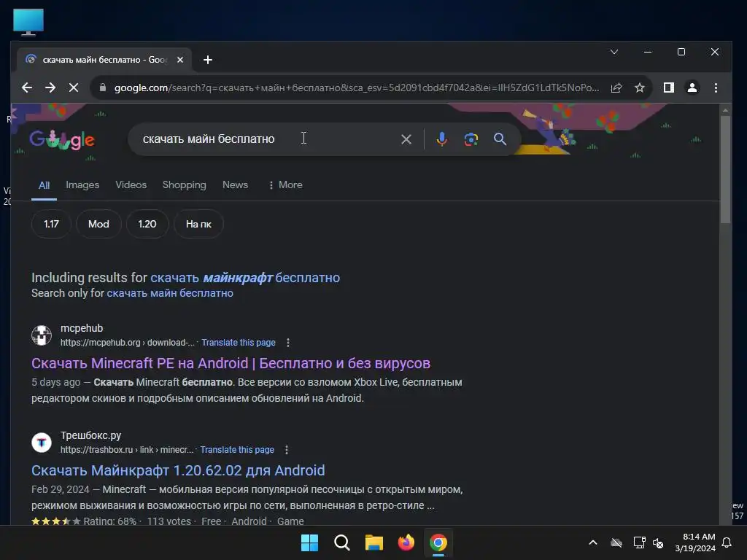Screen dimensions: 747x560
Task: Open mcpehub site favicon
Action: 42,335
